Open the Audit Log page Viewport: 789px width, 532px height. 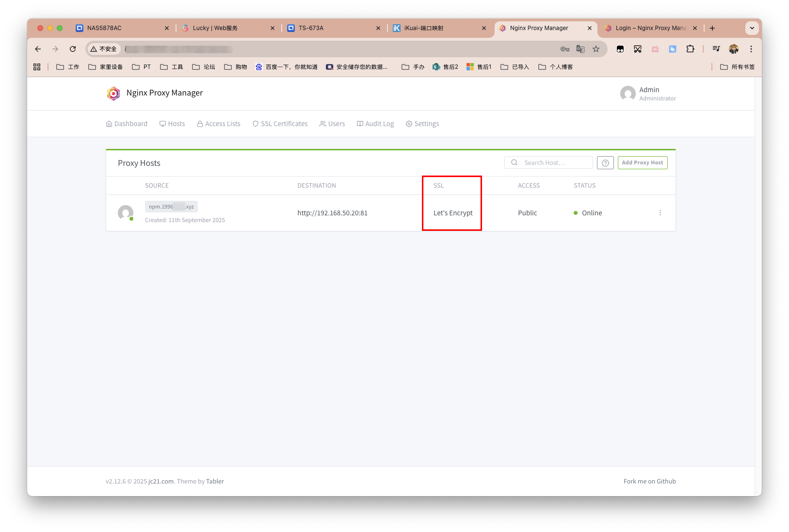click(x=375, y=124)
